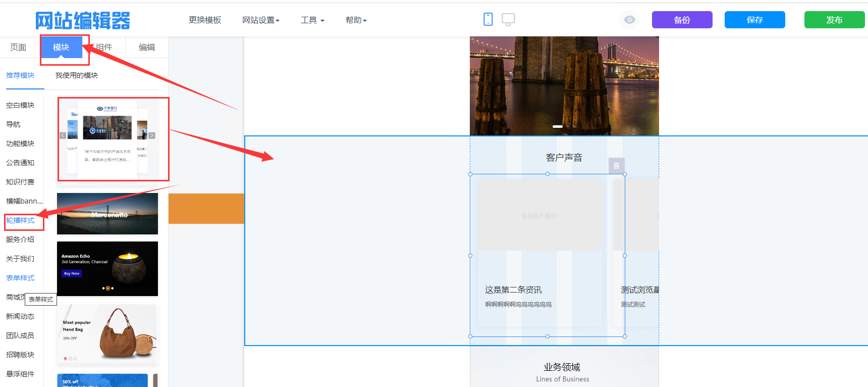Click the green 发布 button
The height and width of the screenshot is (387, 868).
(x=834, y=20)
